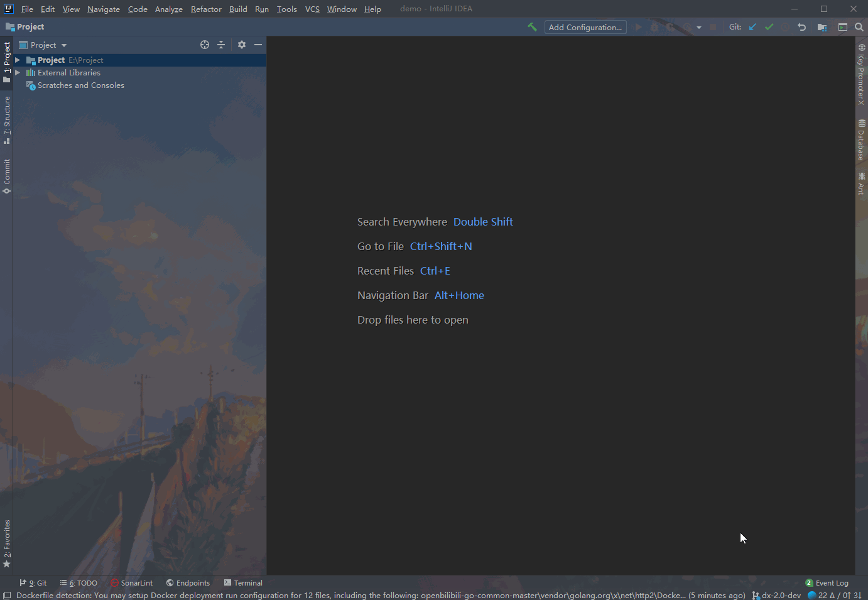Open the Tools menu

(287, 9)
